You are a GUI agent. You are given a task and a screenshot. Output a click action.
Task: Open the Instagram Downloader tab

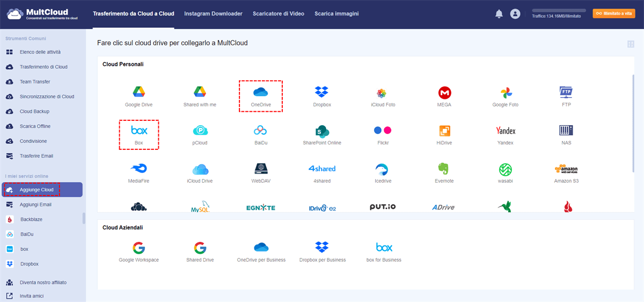(213, 13)
